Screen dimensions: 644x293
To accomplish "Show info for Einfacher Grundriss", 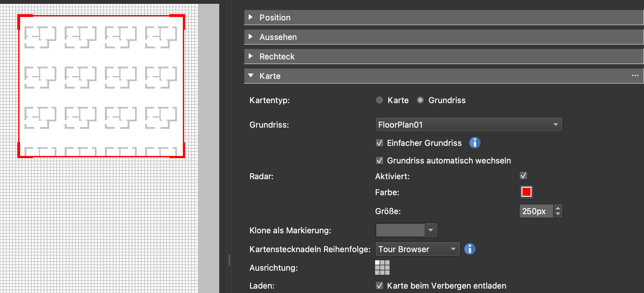I will 475,143.
